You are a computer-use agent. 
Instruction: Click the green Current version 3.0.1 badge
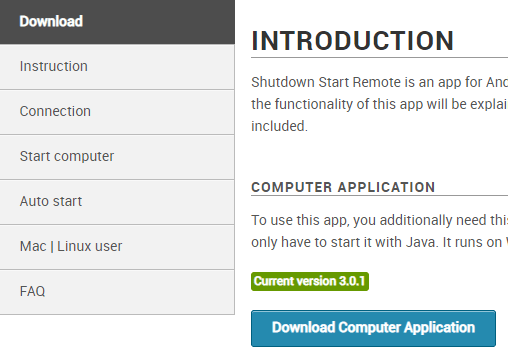310,281
